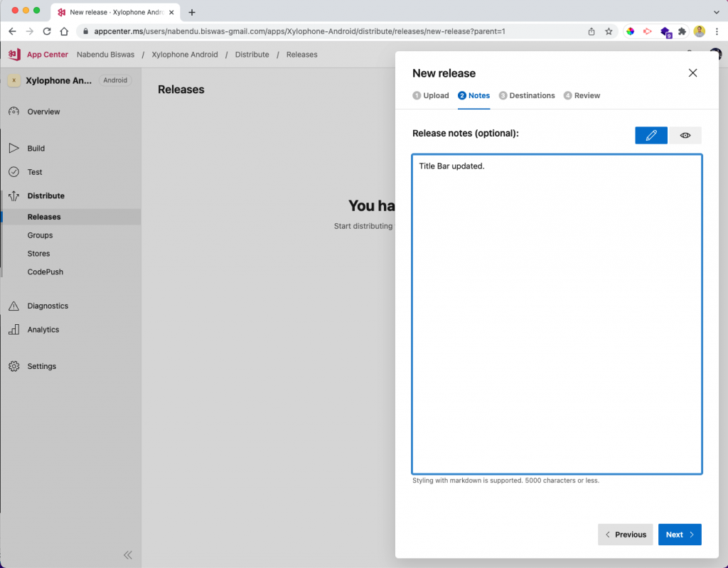This screenshot has height=568, width=728.
Task: Click the Previous button
Action: click(625, 535)
